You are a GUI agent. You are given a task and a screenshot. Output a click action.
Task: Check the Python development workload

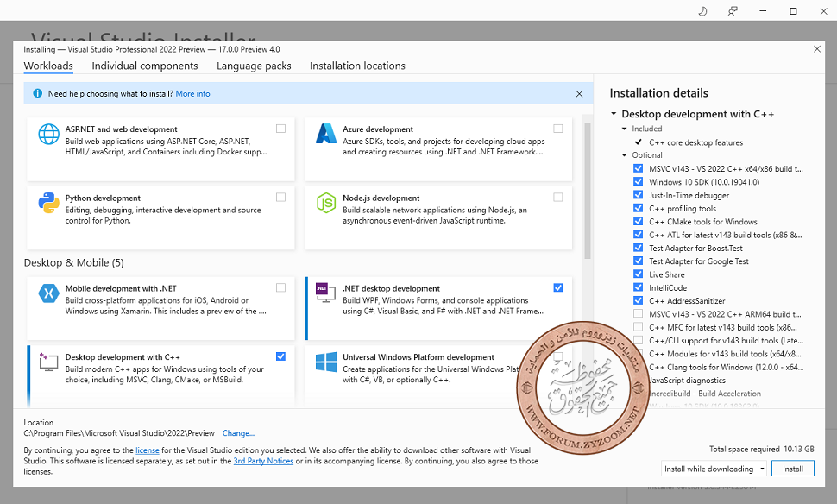[x=280, y=198]
